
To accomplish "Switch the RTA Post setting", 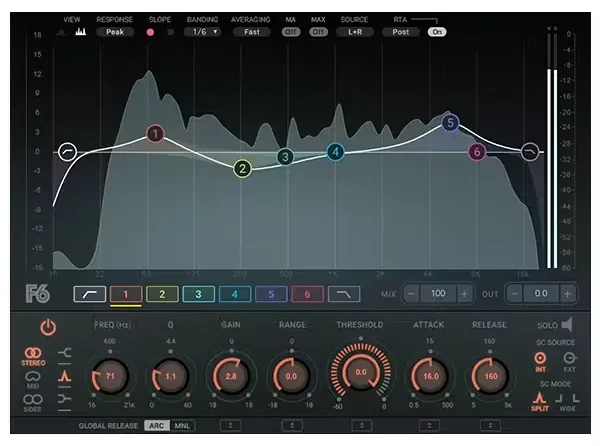I will coord(400,32).
